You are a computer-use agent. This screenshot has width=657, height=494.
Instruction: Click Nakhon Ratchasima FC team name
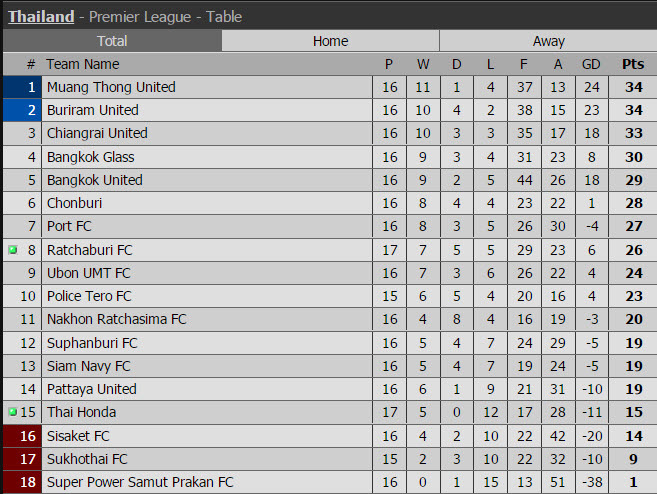click(116, 319)
